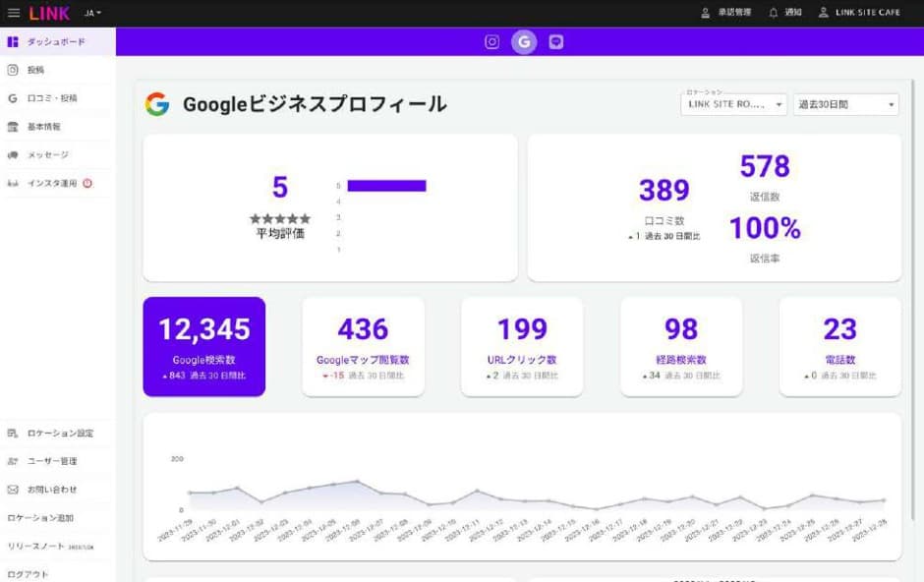Viewport: 924px width, 582px height.
Task: Go to ダッシュボード in sidebar
Action: point(58,42)
